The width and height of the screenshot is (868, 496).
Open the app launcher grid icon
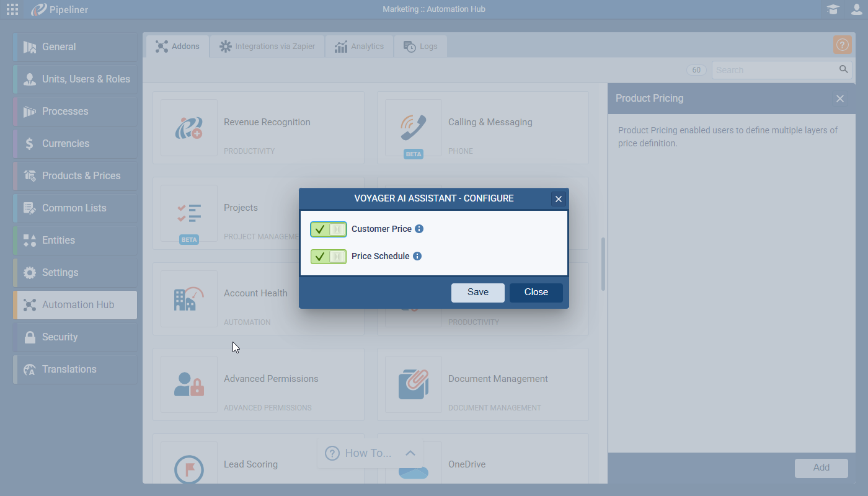pyautogui.click(x=12, y=9)
